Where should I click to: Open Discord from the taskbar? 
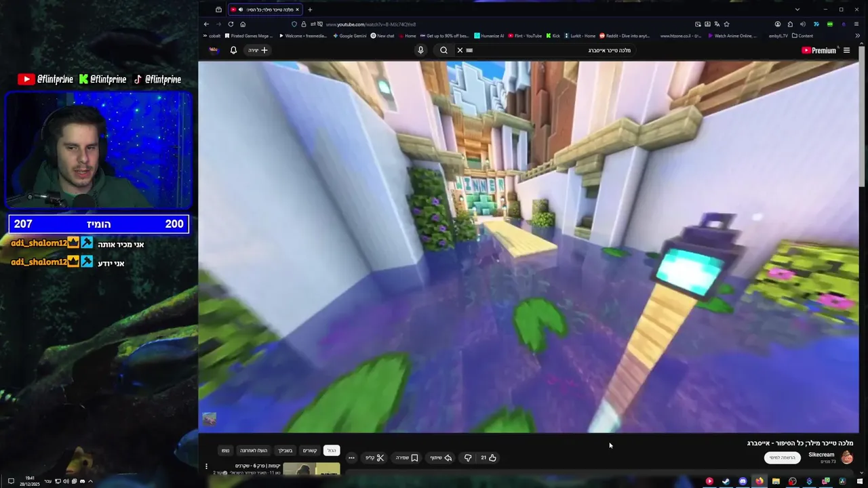[x=743, y=481]
